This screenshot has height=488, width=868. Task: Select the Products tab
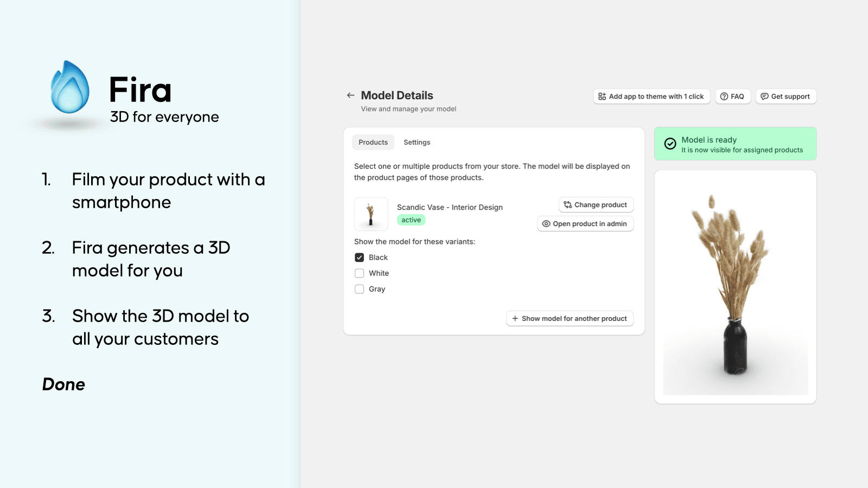373,142
